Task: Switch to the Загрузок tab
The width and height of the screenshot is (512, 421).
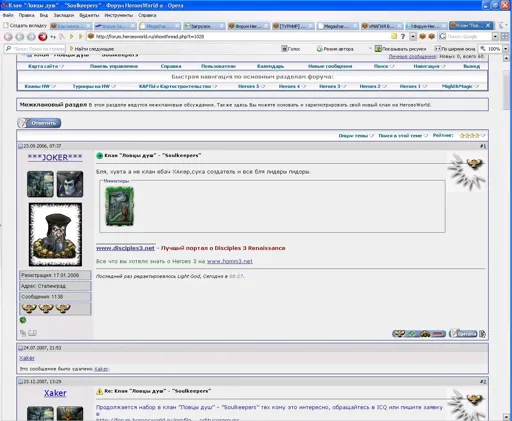Action: point(204,26)
